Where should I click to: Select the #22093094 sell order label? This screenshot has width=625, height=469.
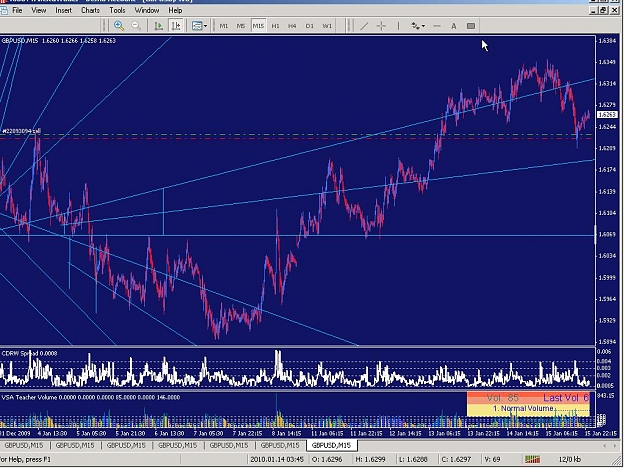[x=21, y=131]
